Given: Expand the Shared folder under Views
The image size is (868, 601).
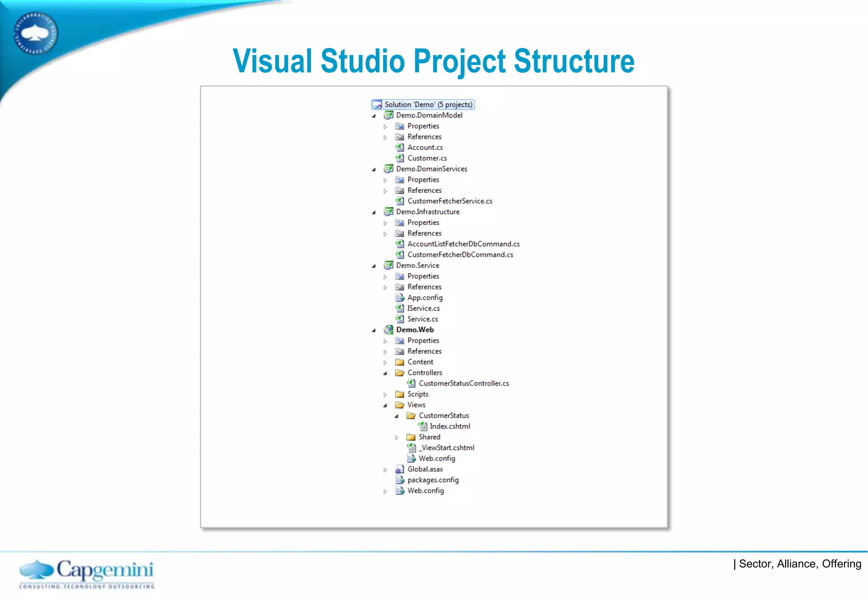Looking at the screenshot, I should tap(397, 437).
